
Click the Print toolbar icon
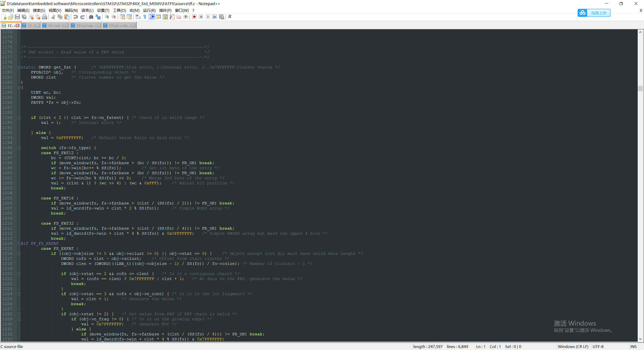[x=45, y=17]
